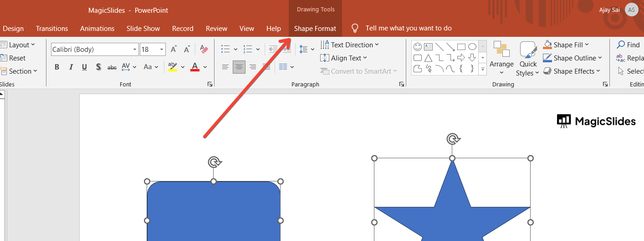644x241 pixels.
Task: Click the strikethrough abc icon
Action: [112, 67]
